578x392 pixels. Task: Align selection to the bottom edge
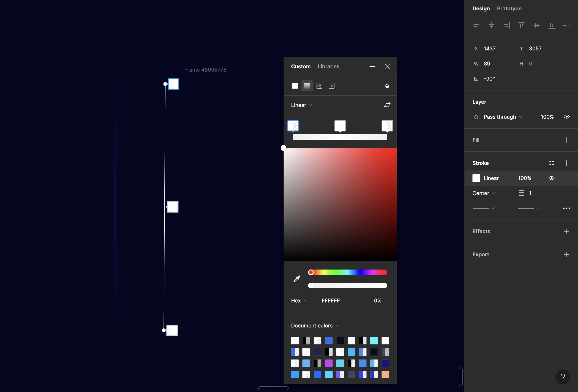click(x=551, y=25)
